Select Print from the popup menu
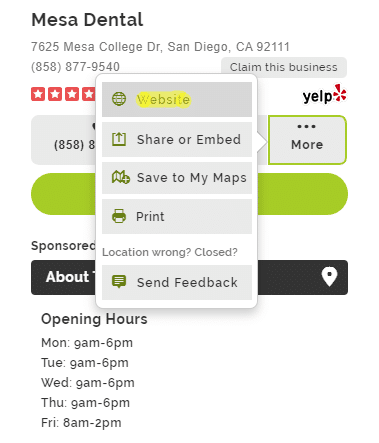 pos(177,216)
